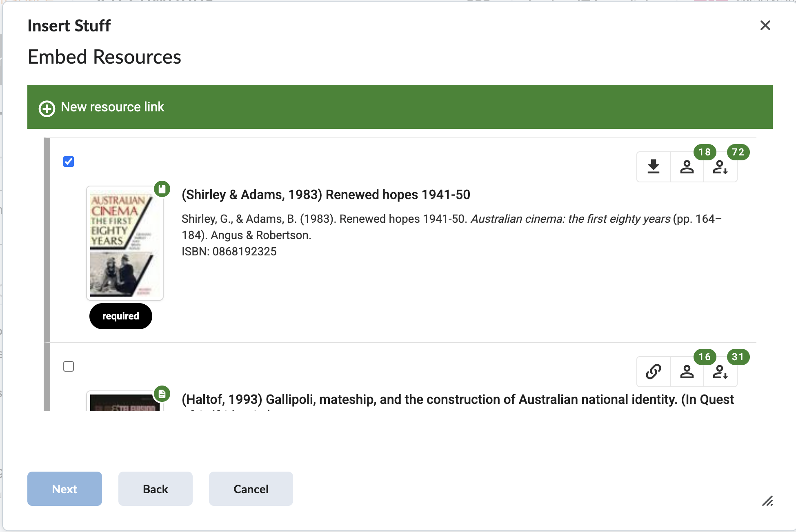This screenshot has width=796, height=532.
Task: Open the New resource link panel
Action: tap(112, 107)
